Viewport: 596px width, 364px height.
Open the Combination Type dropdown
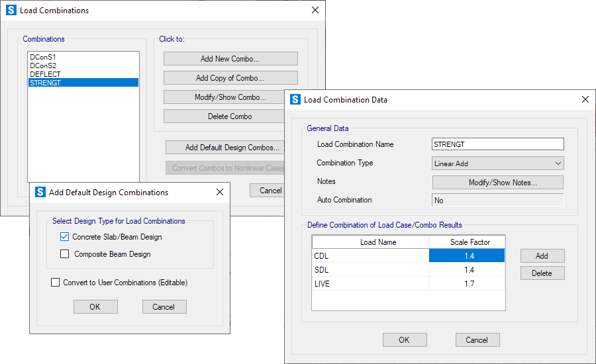click(497, 163)
